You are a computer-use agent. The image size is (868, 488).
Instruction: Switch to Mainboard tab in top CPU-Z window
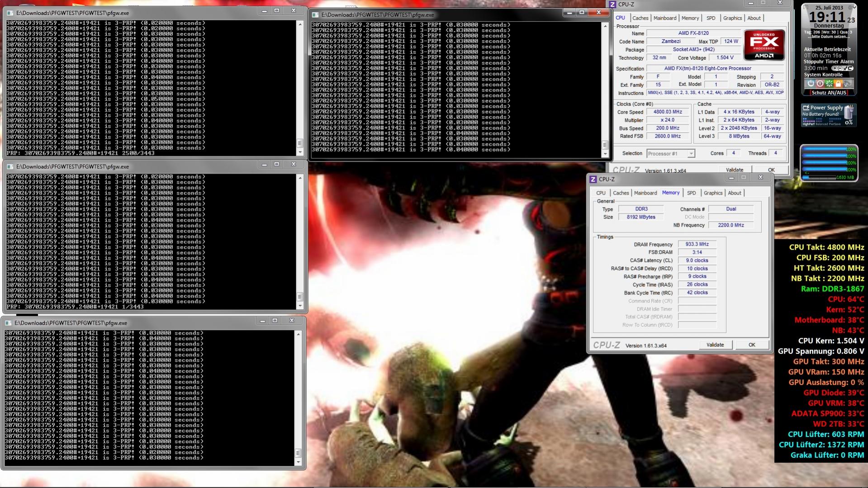[x=665, y=18]
